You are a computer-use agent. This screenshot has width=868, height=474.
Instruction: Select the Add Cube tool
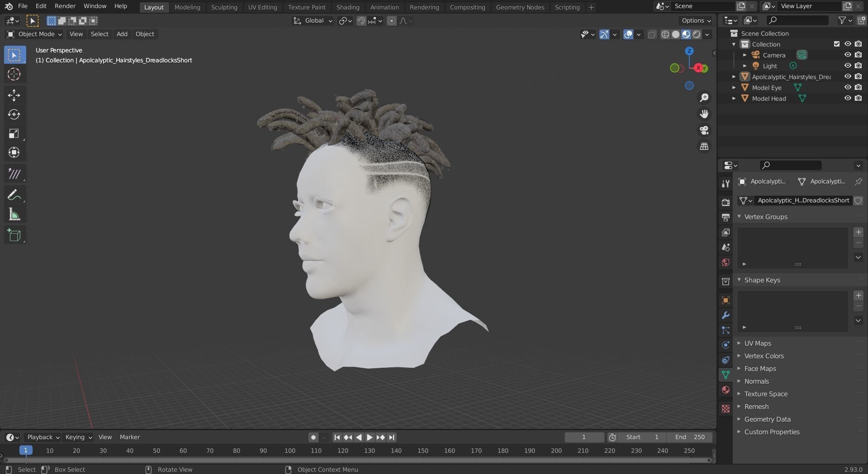click(x=14, y=235)
